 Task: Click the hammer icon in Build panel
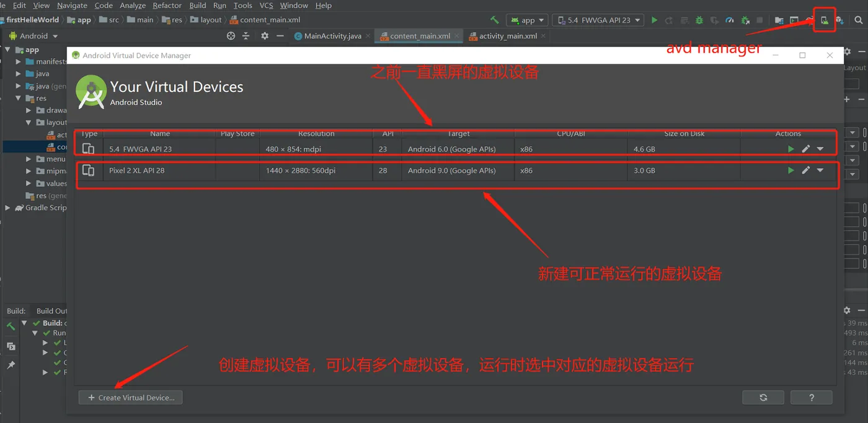(x=11, y=326)
